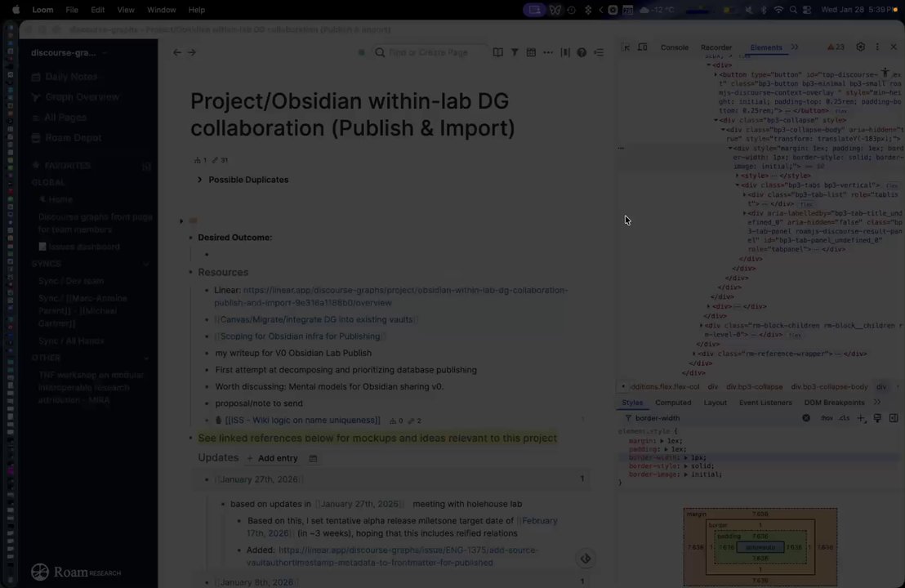Click the Wi-Fi icon in the menu bar
The height and width of the screenshot is (588, 905).
pos(778,10)
